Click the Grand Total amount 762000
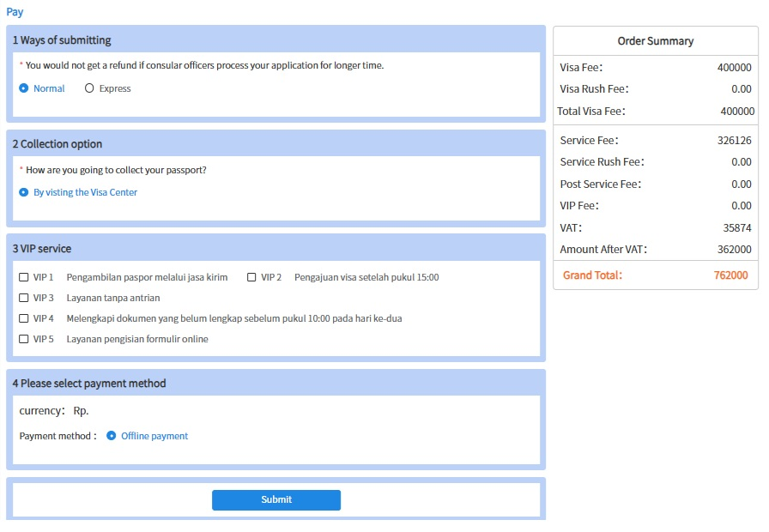The width and height of the screenshot is (769, 532). (730, 275)
